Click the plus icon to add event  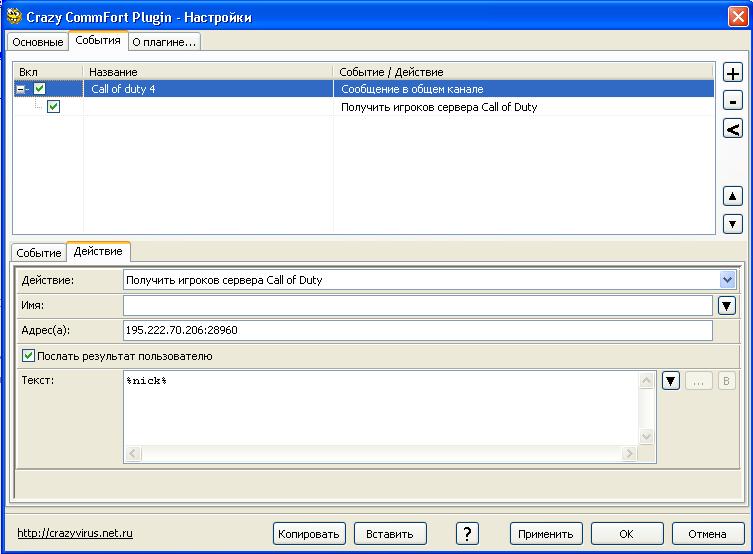pos(732,74)
